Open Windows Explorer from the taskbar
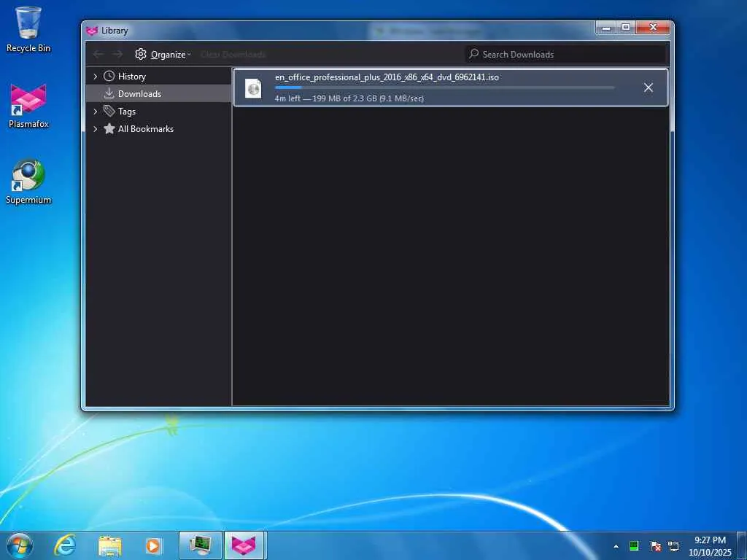Image resolution: width=747 pixels, height=560 pixels. 109,545
